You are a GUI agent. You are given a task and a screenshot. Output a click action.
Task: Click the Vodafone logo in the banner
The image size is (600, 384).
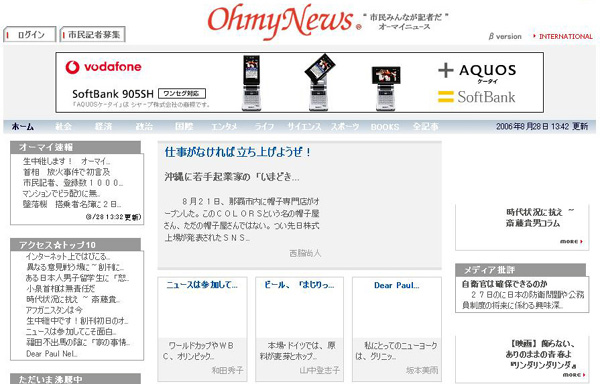103,67
